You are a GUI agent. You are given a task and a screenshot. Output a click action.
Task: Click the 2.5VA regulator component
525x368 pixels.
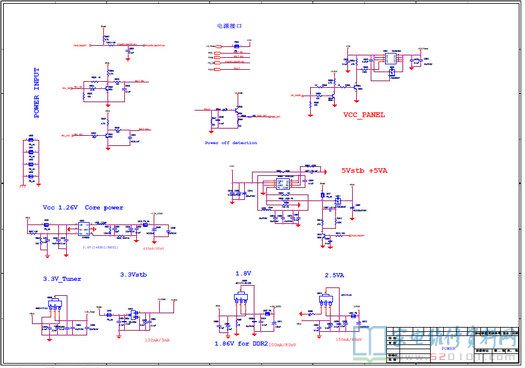pos(326,298)
